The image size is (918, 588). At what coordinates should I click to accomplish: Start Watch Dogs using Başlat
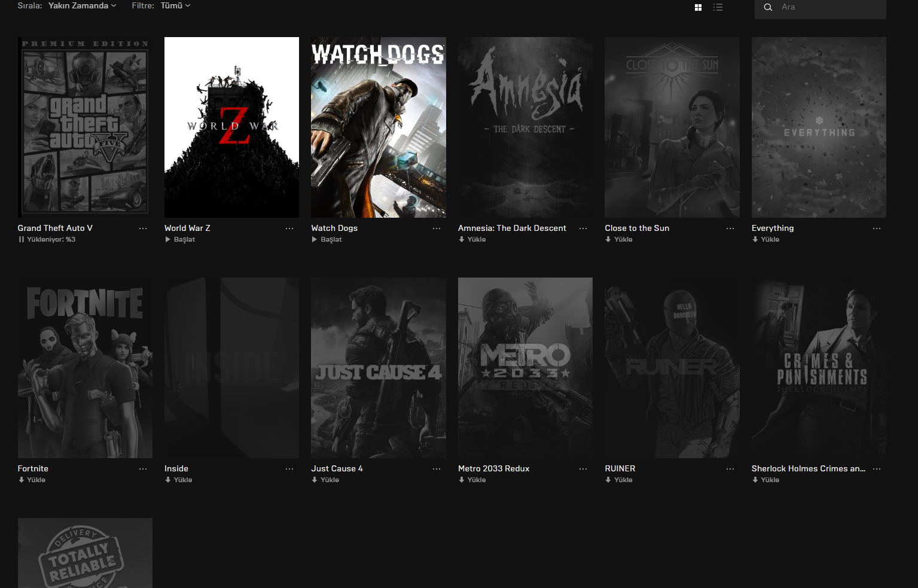(x=327, y=239)
